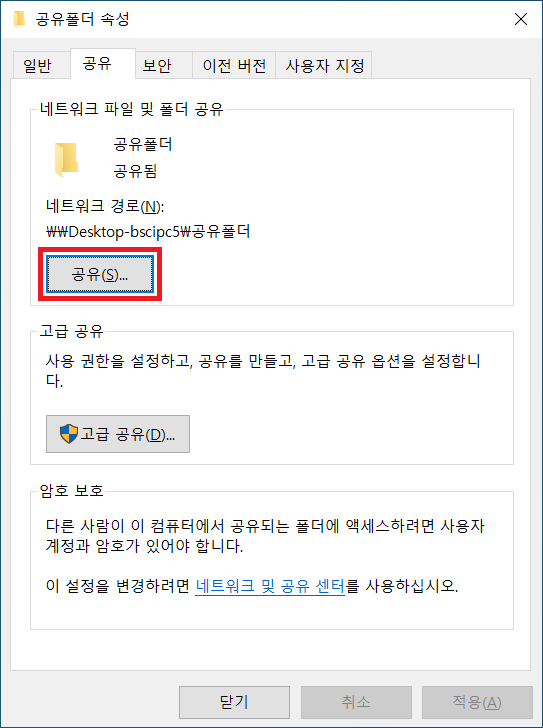
Task: Click the 취소 button
Action: pos(356,702)
